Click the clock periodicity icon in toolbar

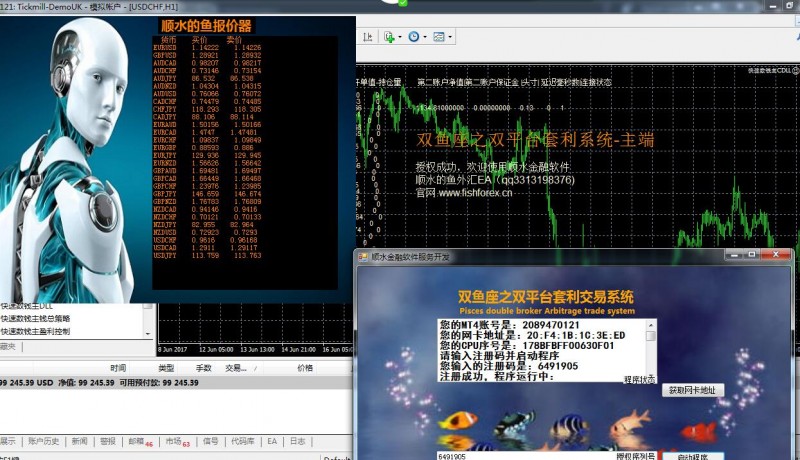pos(414,37)
